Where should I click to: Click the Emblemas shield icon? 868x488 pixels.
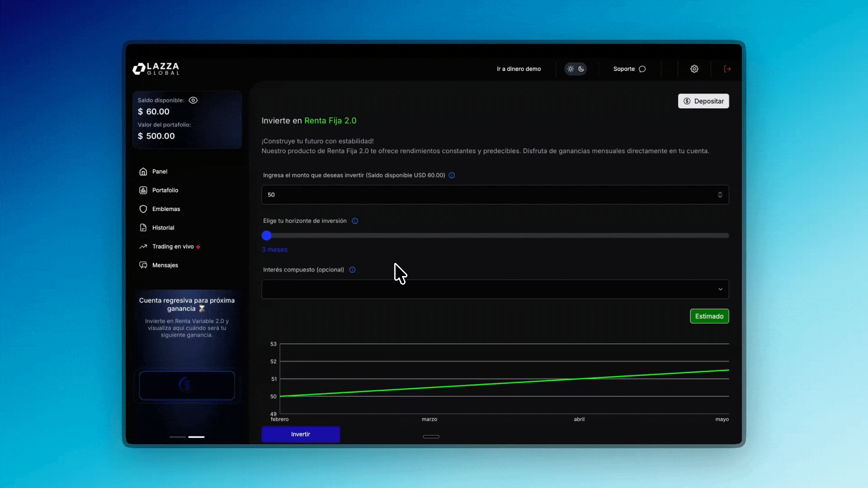[x=143, y=209]
